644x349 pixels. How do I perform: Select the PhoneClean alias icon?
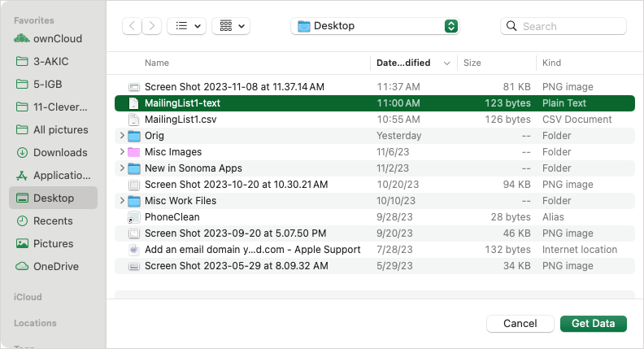(134, 217)
